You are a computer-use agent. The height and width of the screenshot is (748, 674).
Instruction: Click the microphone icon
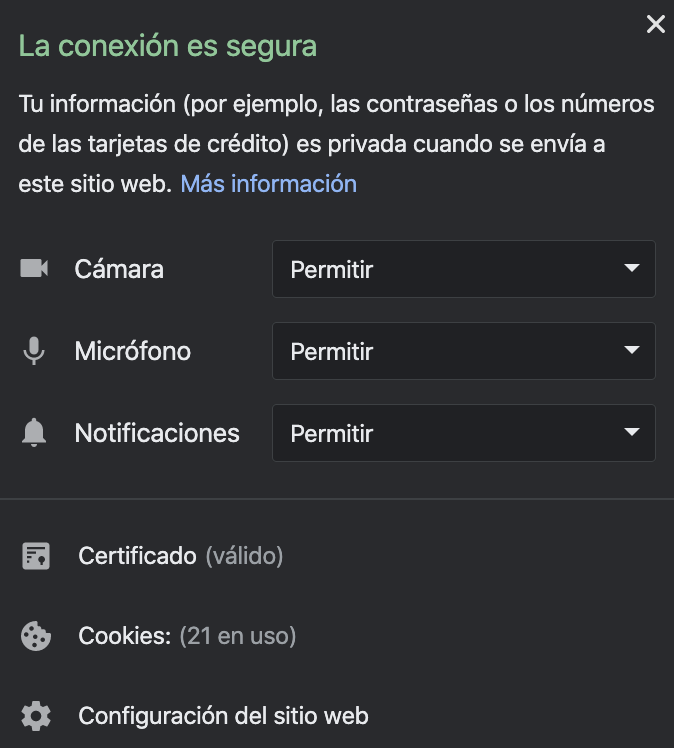coord(34,351)
